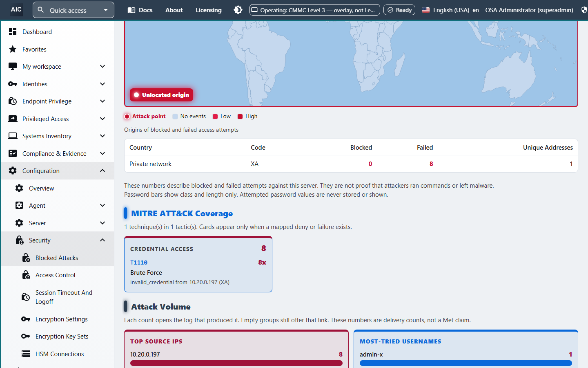588x368 pixels.
Task: Click the admin-x username bar
Action: coord(466,363)
